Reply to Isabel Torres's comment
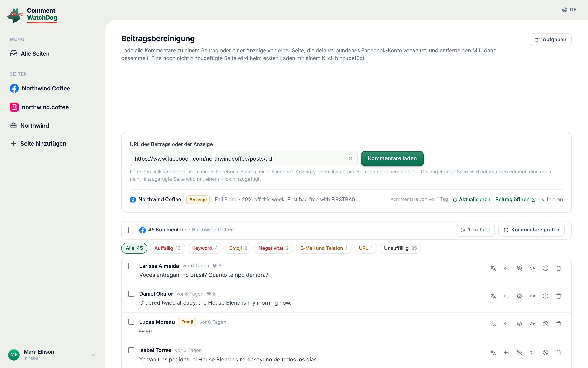This screenshot has height=368, width=588. pos(506,352)
